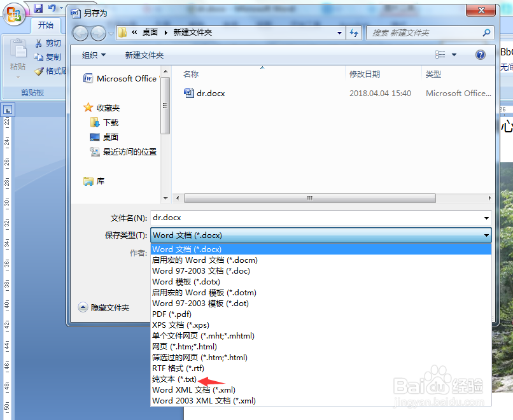
Task: Click the search magnifier icon
Action: tap(486, 32)
